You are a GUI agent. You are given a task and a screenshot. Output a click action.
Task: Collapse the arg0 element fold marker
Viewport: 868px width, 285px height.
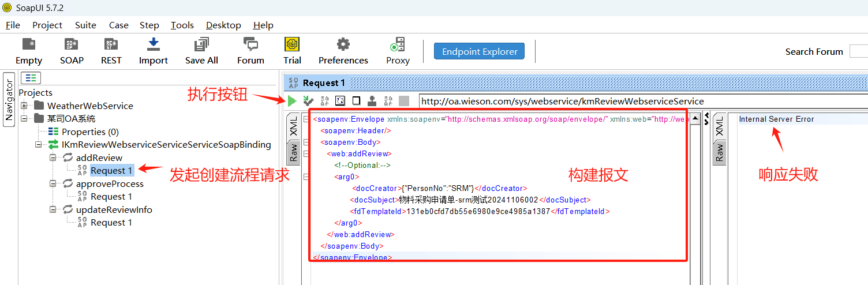click(306, 177)
